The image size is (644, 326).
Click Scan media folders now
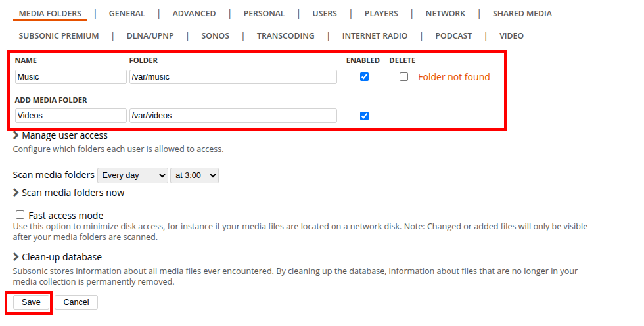73,193
